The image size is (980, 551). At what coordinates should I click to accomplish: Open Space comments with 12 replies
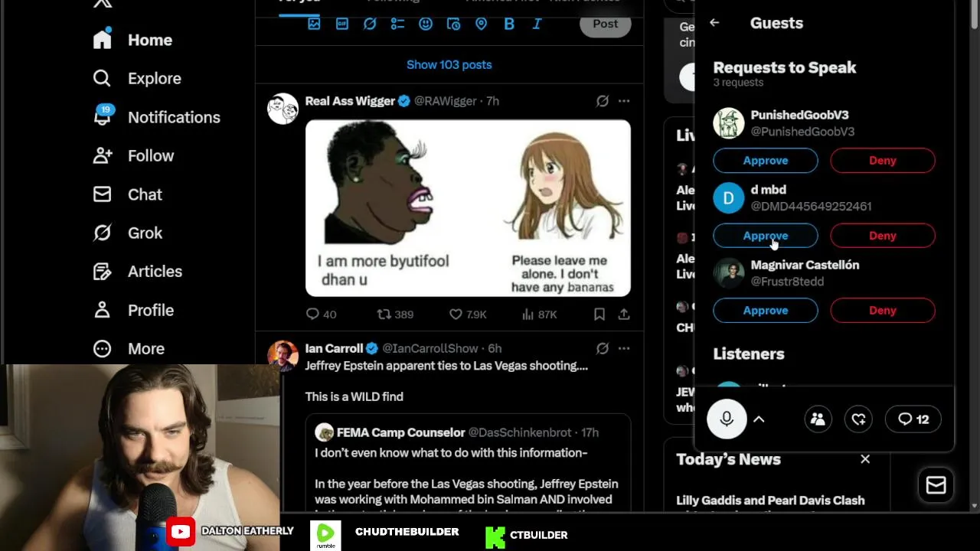click(913, 419)
